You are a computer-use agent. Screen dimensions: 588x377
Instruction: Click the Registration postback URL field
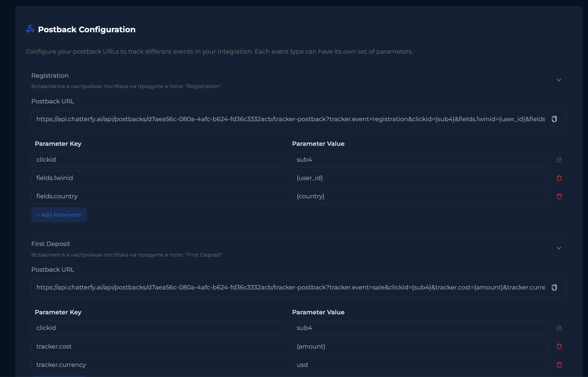290,119
